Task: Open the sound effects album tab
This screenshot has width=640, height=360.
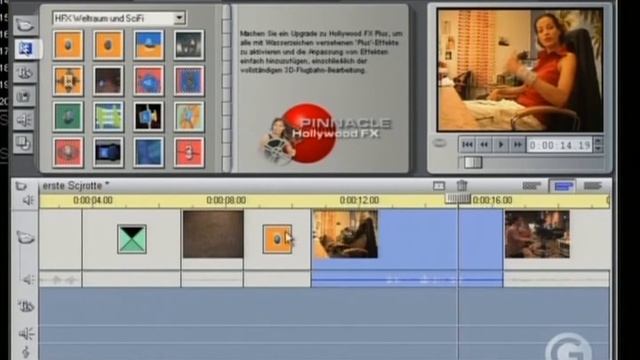Action: (x=24, y=120)
